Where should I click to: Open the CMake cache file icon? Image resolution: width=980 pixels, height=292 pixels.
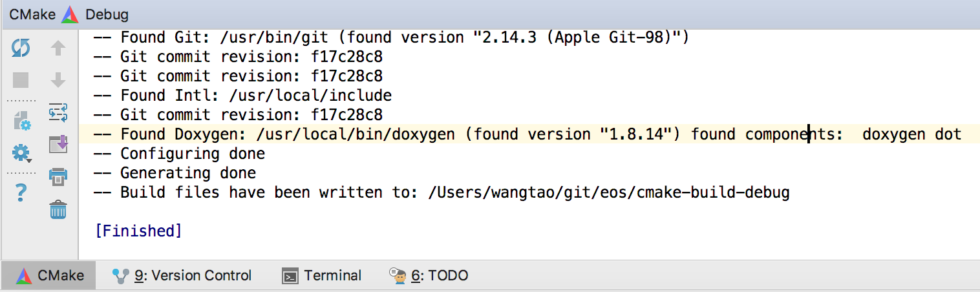[x=21, y=120]
